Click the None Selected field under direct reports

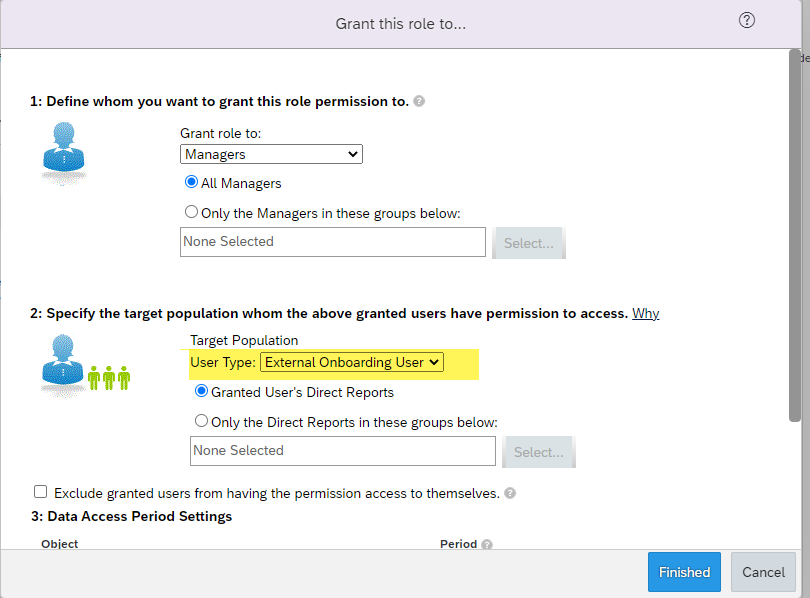(x=342, y=451)
